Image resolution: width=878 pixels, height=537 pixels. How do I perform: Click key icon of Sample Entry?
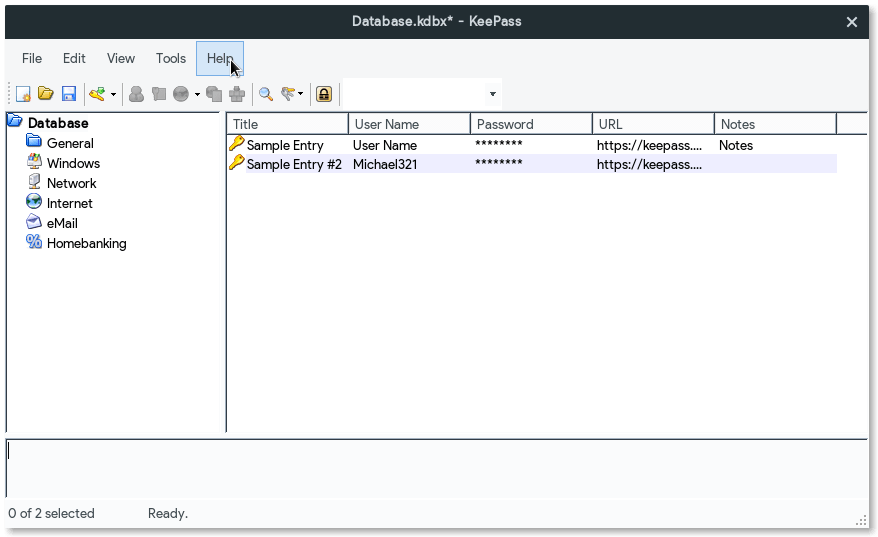tap(237, 144)
